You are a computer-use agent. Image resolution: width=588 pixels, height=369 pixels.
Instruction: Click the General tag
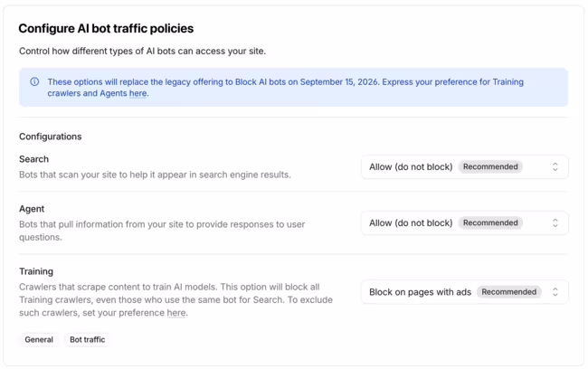(39, 340)
